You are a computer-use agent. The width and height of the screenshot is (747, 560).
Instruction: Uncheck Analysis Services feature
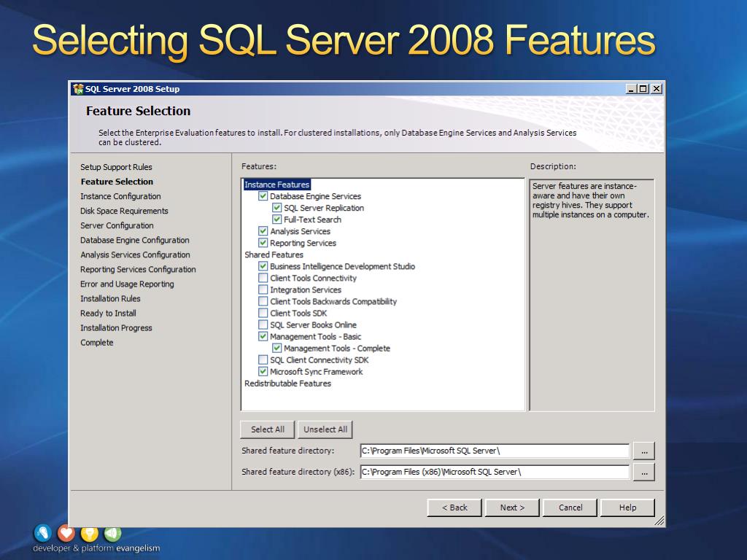tap(263, 231)
